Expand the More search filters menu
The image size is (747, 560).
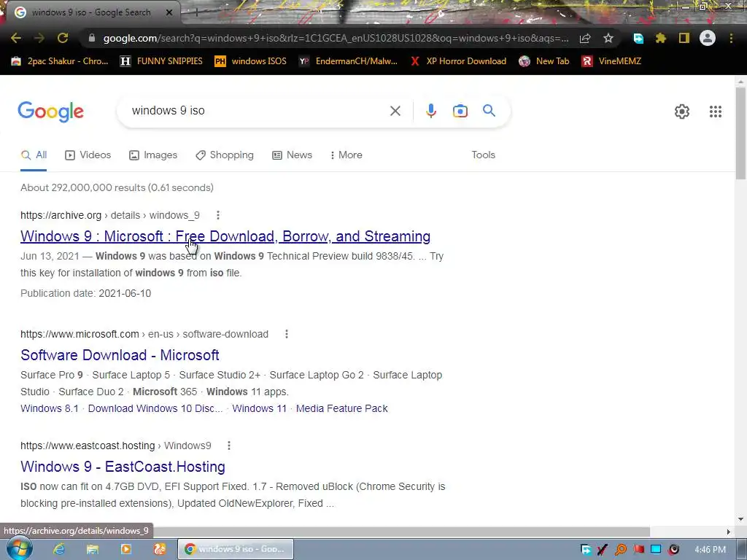347,155
